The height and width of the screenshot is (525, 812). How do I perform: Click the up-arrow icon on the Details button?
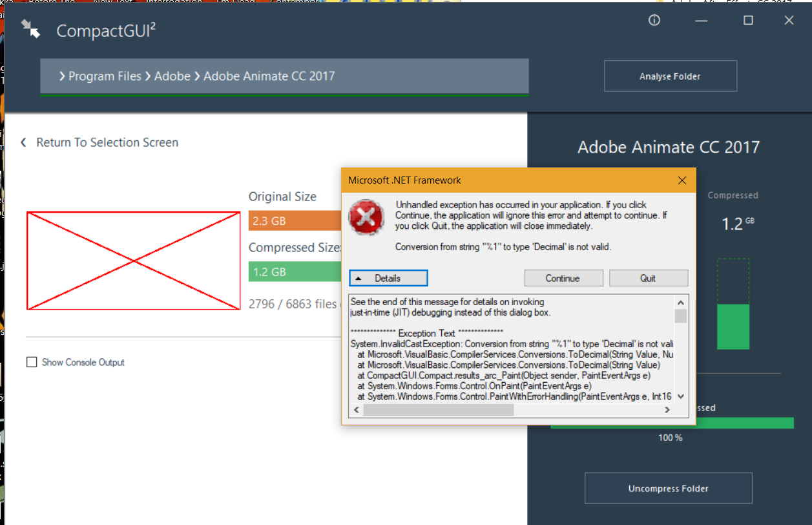tap(360, 277)
